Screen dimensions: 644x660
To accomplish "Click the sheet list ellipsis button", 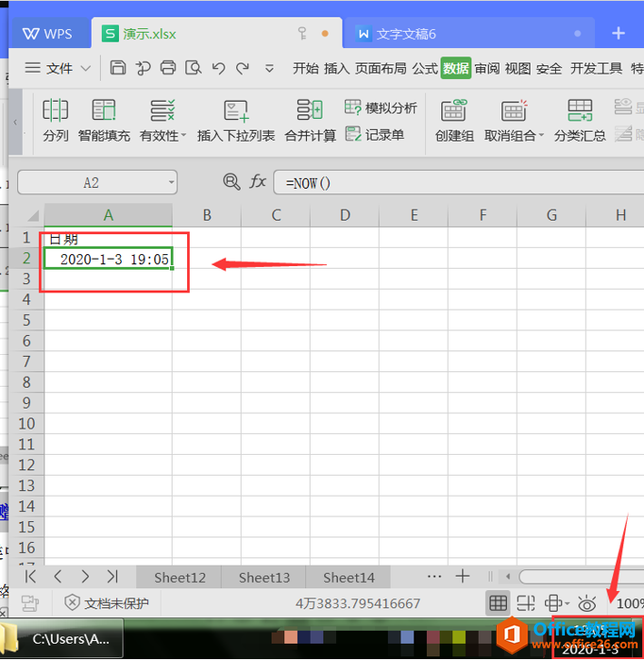I will pos(434,576).
